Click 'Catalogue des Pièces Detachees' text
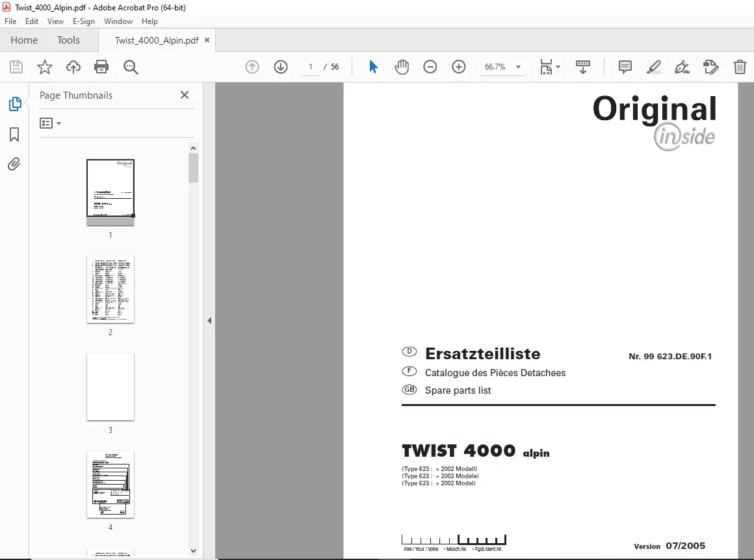This screenshot has height=560, width=754. pos(495,372)
